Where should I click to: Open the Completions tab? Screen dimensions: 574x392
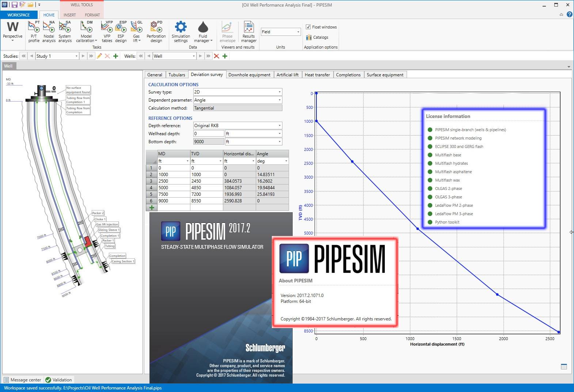pos(348,75)
